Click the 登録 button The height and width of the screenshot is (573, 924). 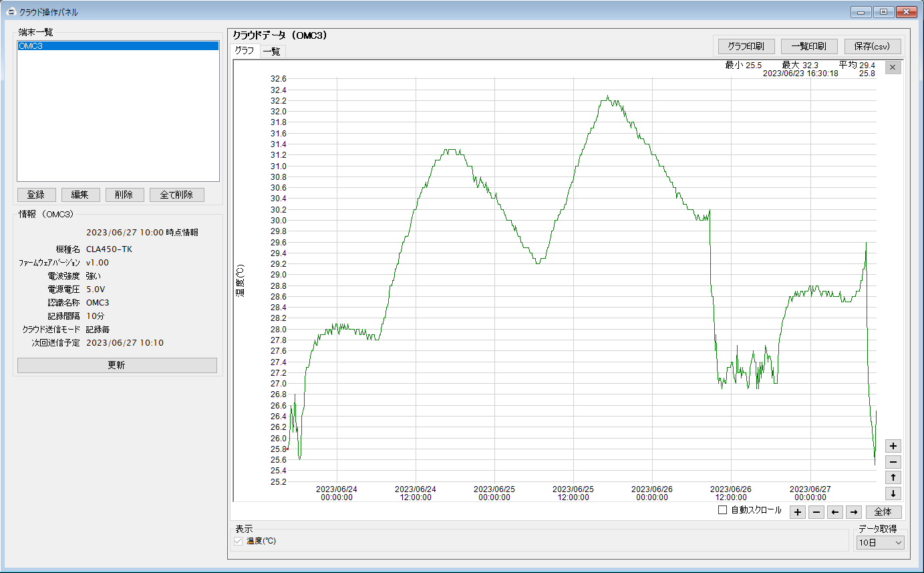click(36, 195)
